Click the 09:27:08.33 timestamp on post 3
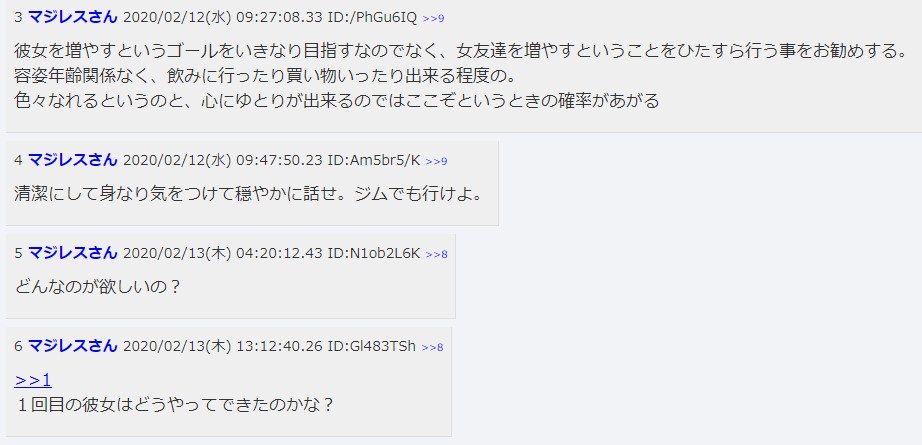The width and height of the screenshot is (922, 445). pos(279,18)
